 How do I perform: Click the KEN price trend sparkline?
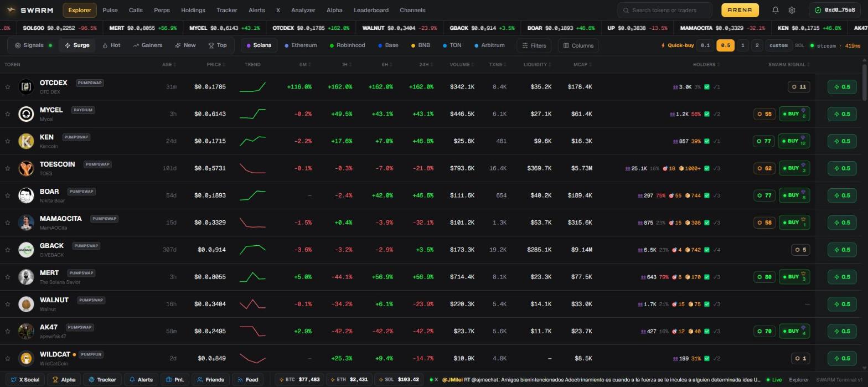(x=252, y=141)
